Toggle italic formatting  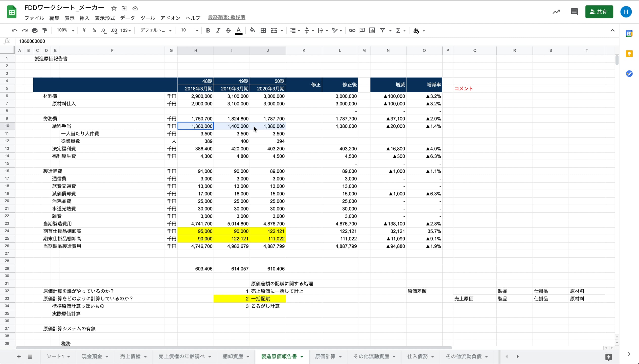point(218,30)
